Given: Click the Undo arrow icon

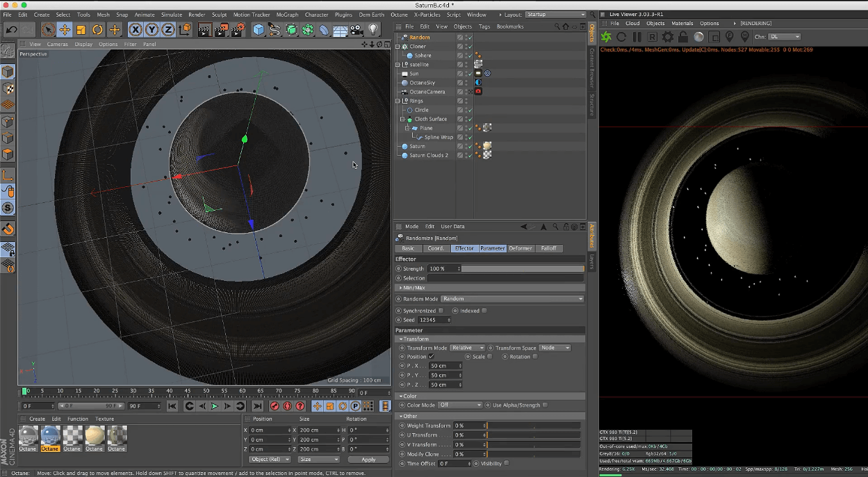Looking at the screenshot, I should [12, 29].
